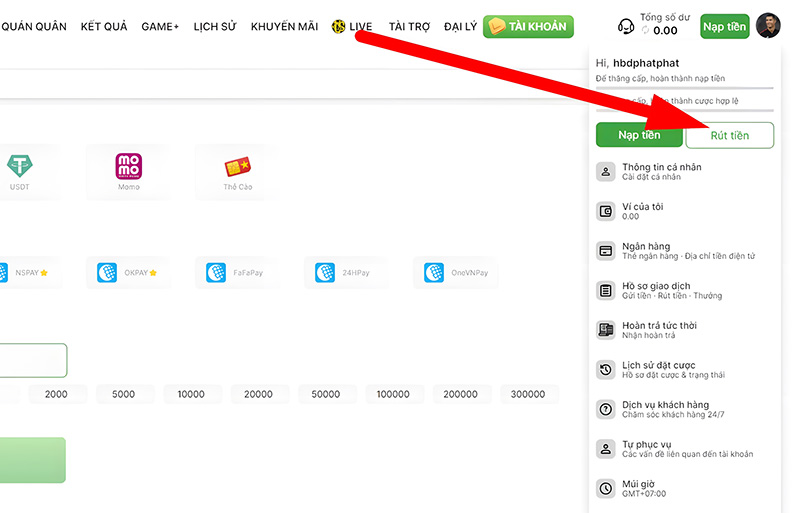The height and width of the screenshot is (513, 800).
Task: Select the 24HPay channel
Action: 343,272
